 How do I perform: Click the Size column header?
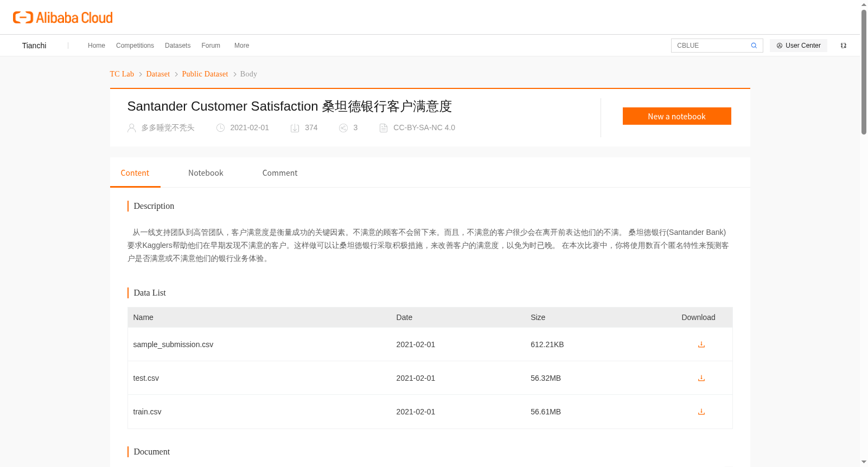(x=538, y=317)
